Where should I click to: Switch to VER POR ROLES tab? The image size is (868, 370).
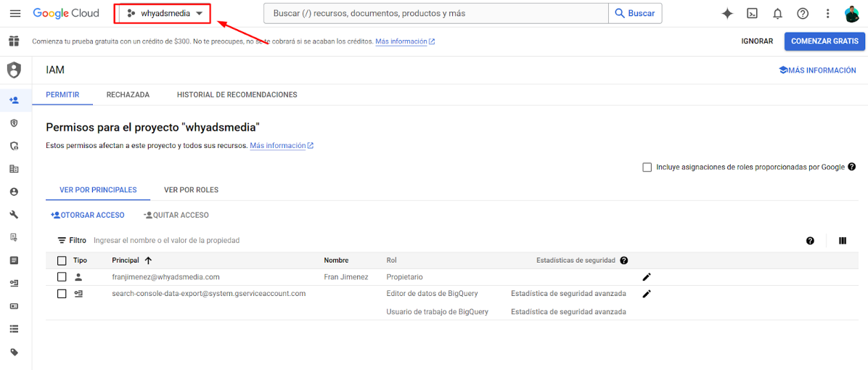point(191,189)
